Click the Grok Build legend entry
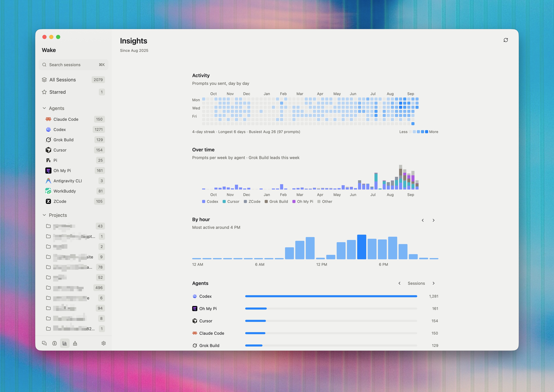 point(276,201)
